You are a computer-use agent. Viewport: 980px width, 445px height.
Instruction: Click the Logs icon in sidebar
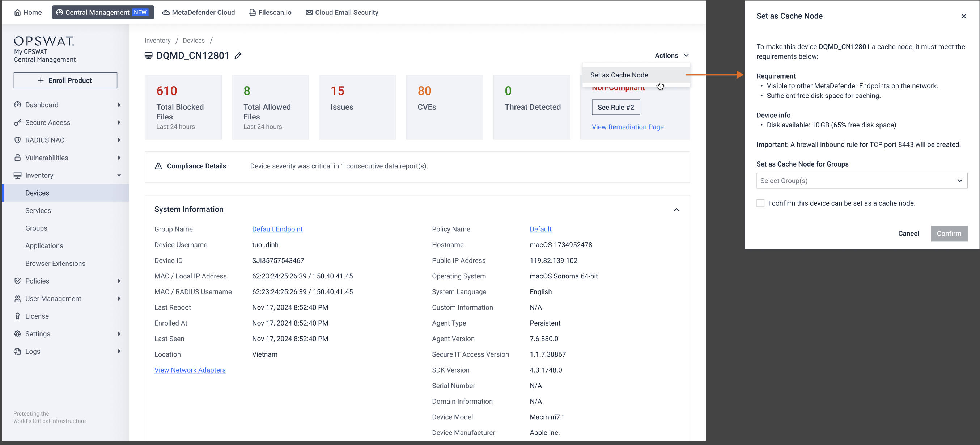point(17,351)
